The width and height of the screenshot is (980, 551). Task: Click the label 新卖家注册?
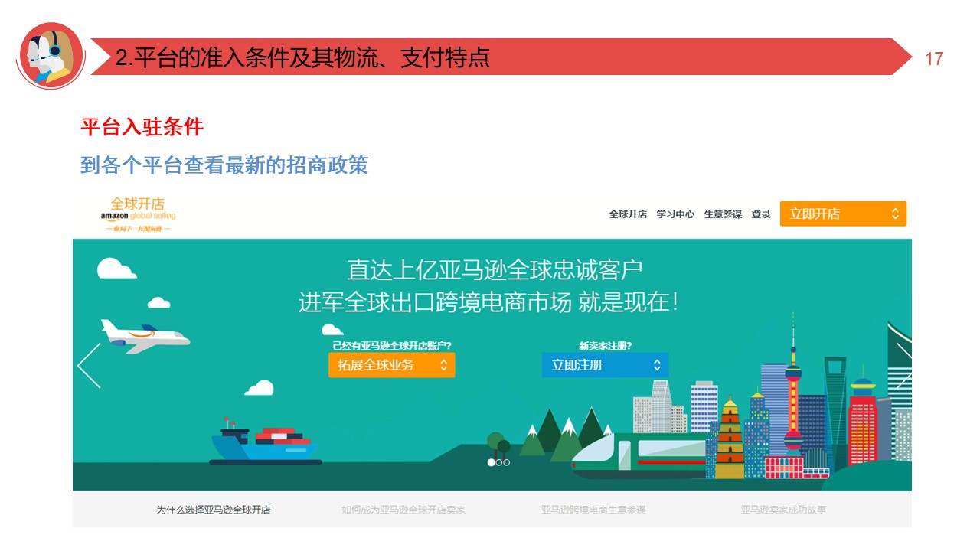coord(605,346)
